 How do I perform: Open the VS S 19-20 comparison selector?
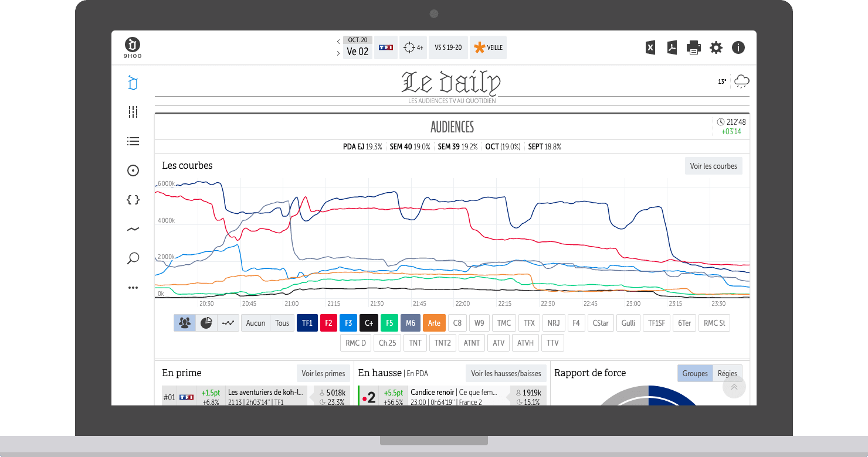click(448, 47)
